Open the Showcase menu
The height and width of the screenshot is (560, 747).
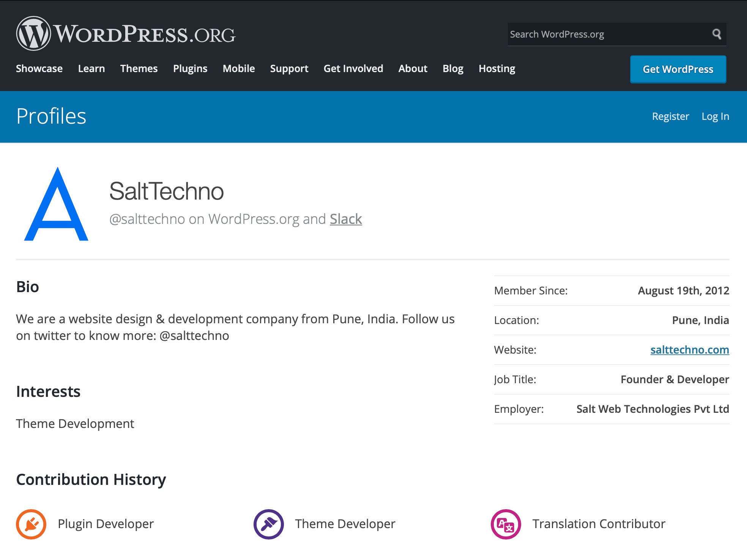[x=39, y=69]
